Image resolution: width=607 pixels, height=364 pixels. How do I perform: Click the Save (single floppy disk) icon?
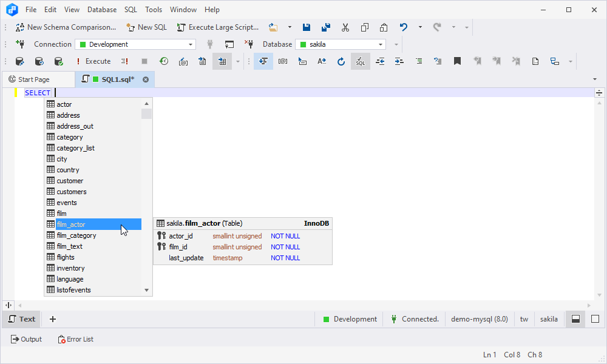coord(307,27)
